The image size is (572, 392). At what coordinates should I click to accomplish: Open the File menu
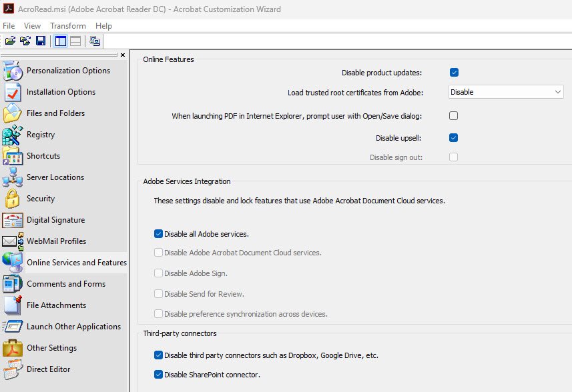(x=9, y=26)
